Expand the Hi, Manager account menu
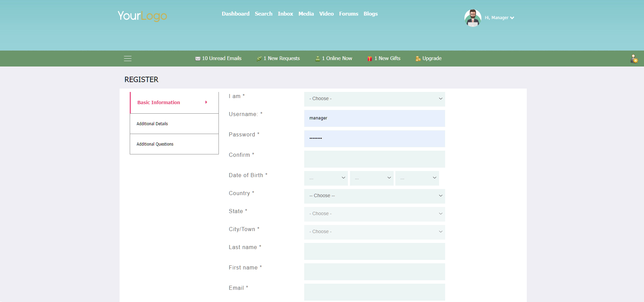The height and width of the screenshot is (302, 644). (x=500, y=18)
